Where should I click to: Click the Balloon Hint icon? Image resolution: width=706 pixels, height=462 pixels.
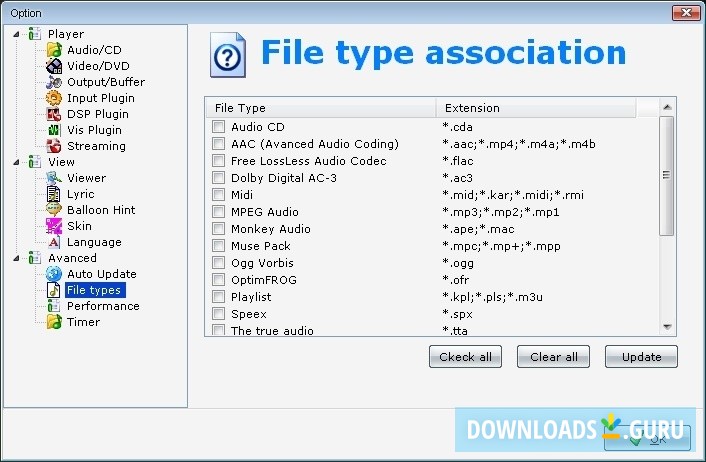(54, 210)
